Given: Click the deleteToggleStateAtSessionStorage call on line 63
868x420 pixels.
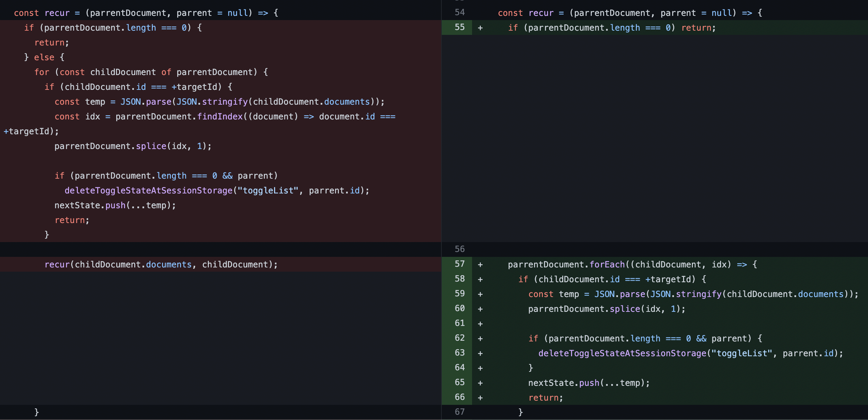Looking at the screenshot, I should click(622, 353).
